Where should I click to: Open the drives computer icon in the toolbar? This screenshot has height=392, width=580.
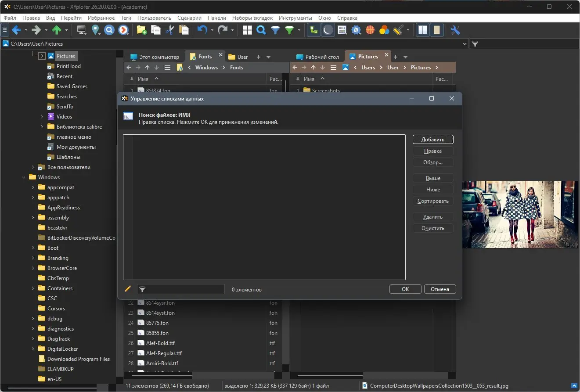coord(81,30)
